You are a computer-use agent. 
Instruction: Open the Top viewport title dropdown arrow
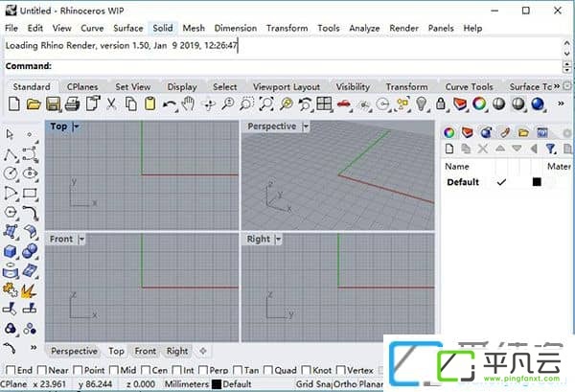coord(77,127)
